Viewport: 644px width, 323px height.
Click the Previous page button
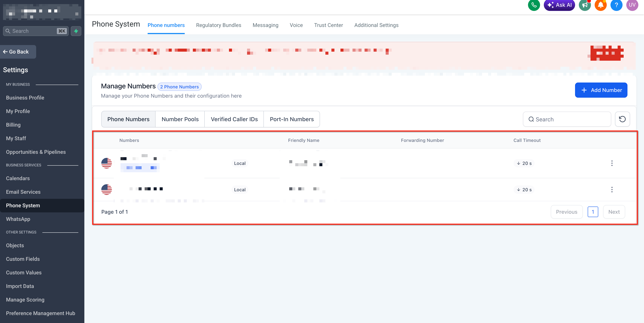[566, 212]
